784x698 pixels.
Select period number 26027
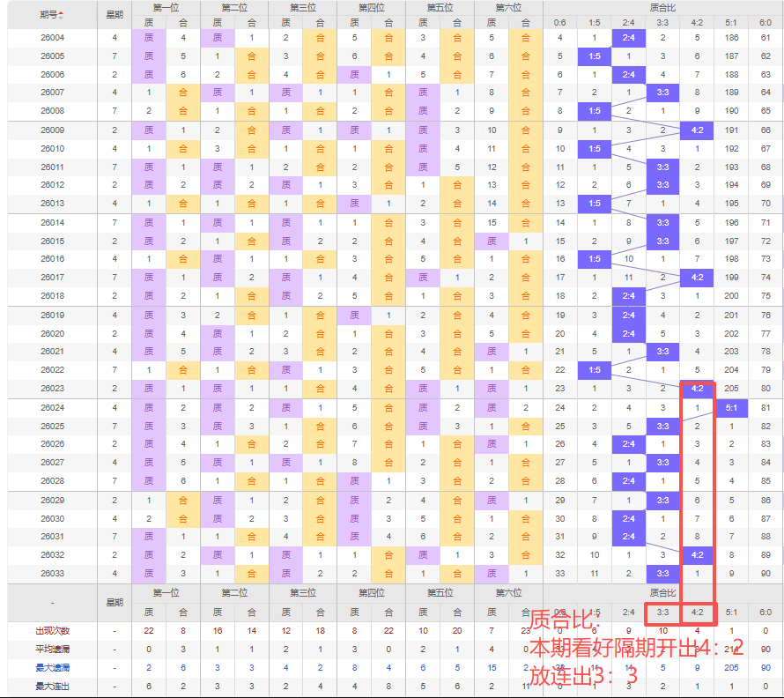[x=53, y=463]
